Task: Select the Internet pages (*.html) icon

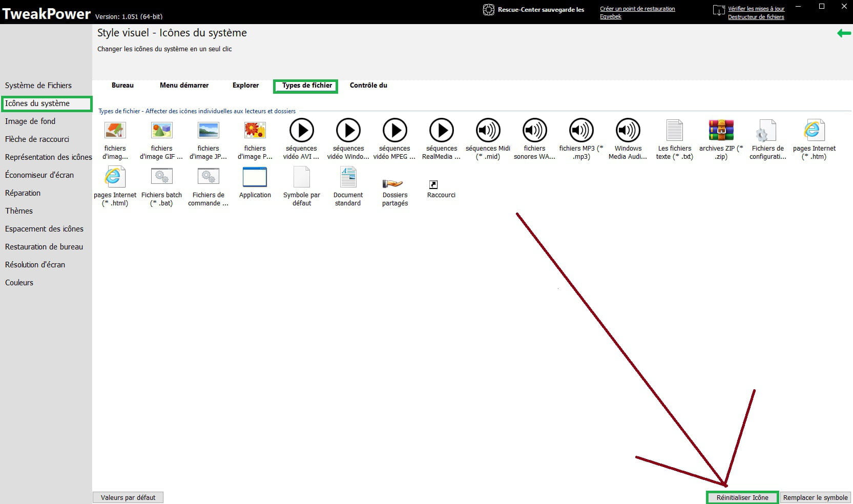Action: [115, 177]
